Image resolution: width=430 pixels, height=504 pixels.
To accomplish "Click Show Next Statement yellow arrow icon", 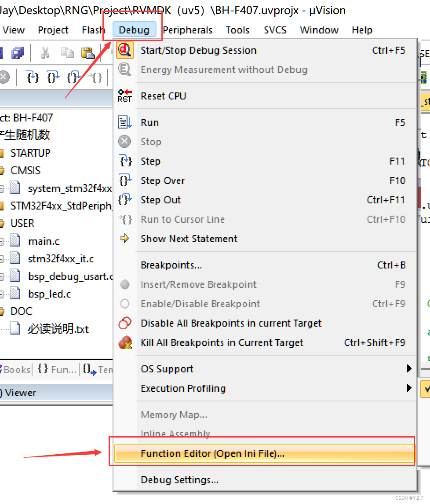I will tap(124, 238).
